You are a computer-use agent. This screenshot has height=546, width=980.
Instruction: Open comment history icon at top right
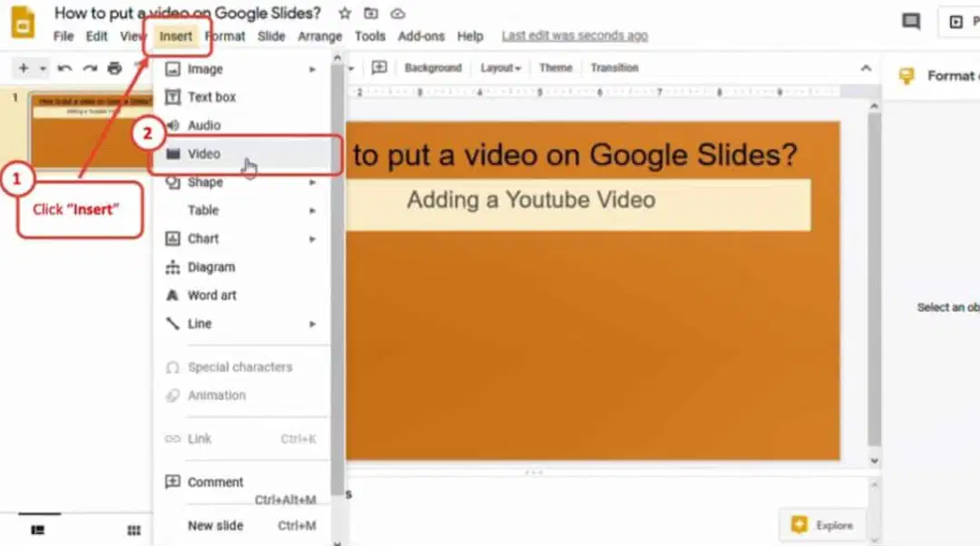pyautogui.click(x=911, y=22)
